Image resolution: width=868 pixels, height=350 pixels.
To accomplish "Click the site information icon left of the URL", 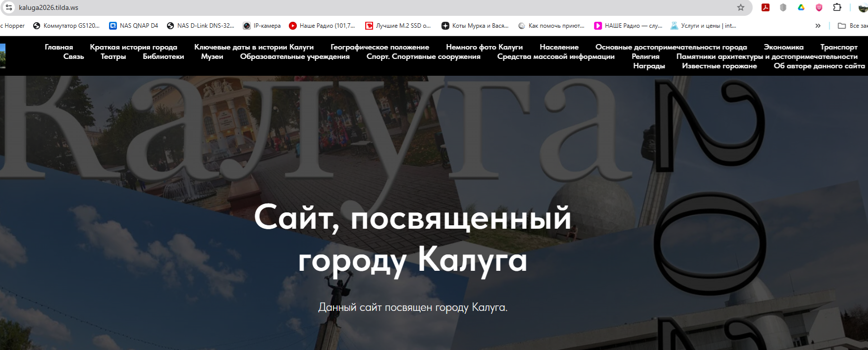I will point(9,7).
